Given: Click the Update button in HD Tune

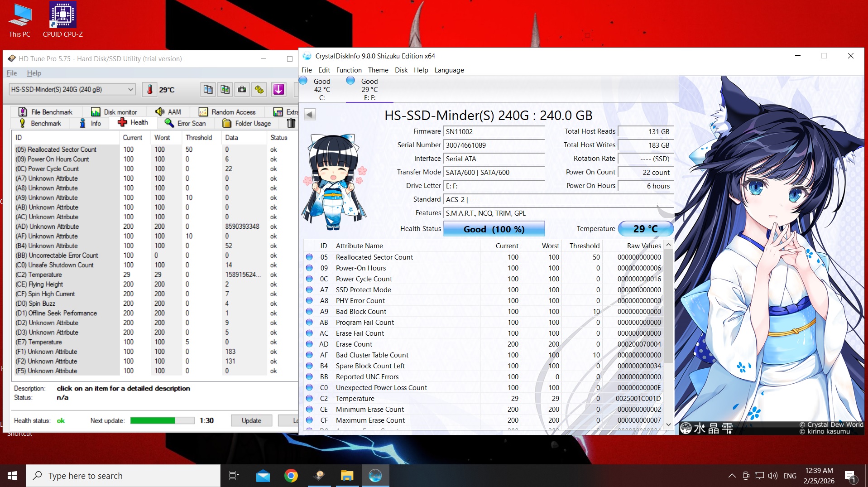Looking at the screenshot, I should [251, 420].
